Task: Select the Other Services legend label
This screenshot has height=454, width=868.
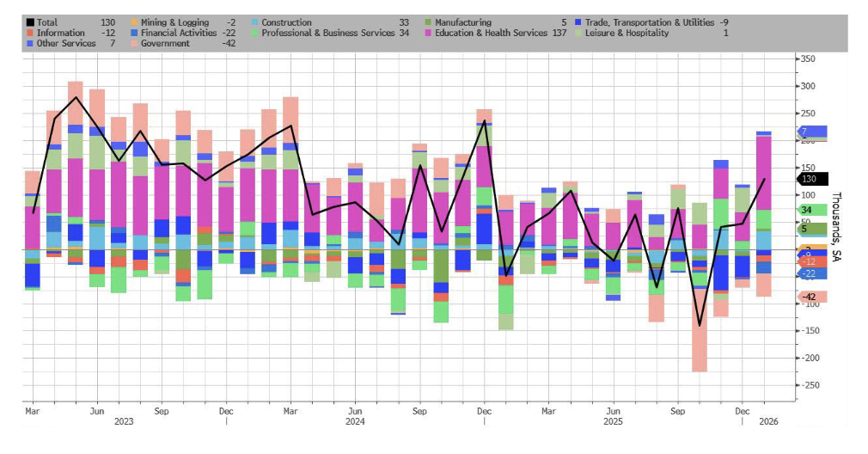Action: 66,43
